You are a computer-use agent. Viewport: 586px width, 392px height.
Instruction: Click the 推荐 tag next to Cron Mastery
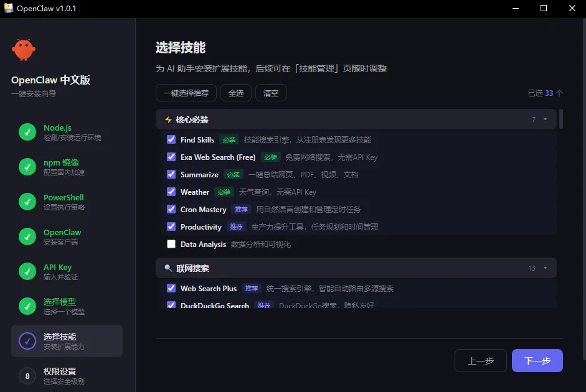(x=241, y=210)
